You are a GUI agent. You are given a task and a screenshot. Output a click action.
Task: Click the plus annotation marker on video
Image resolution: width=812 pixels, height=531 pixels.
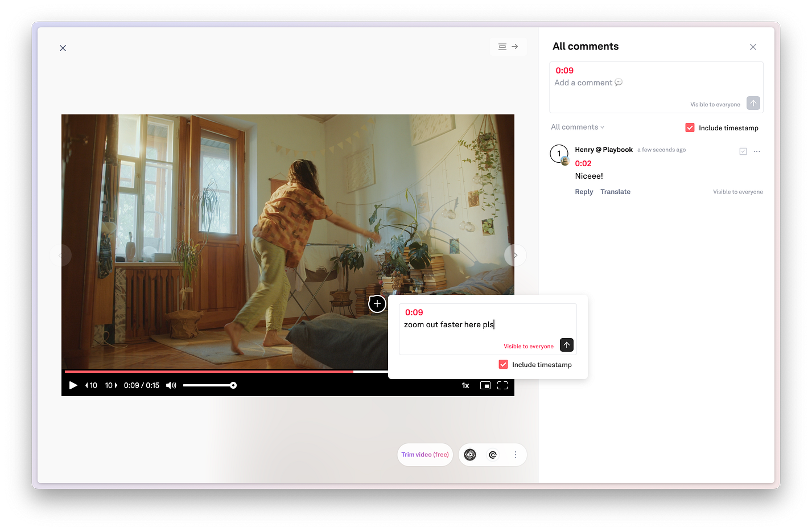tap(377, 304)
